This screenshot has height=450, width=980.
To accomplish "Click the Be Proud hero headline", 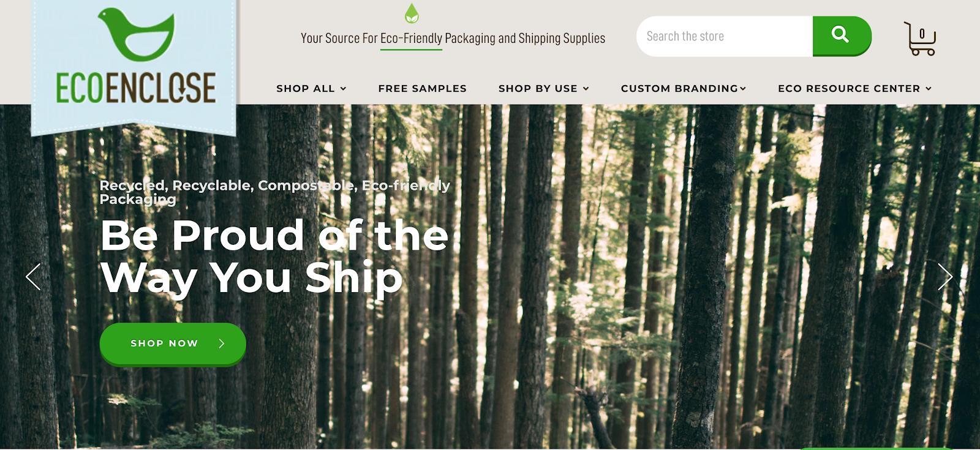I will click(274, 256).
